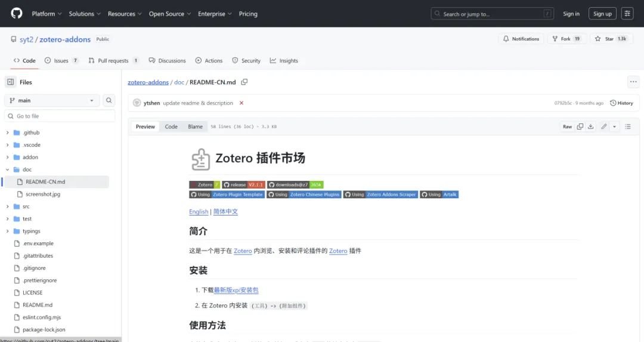Copy the README-CN.md file path
The image size is (644, 342).
pyautogui.click(x=244, y=82)
